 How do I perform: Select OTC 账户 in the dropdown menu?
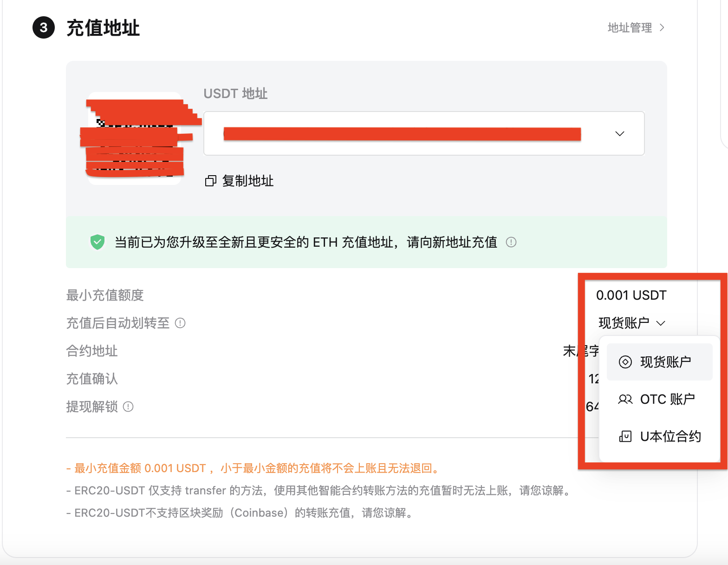[659, 399]
